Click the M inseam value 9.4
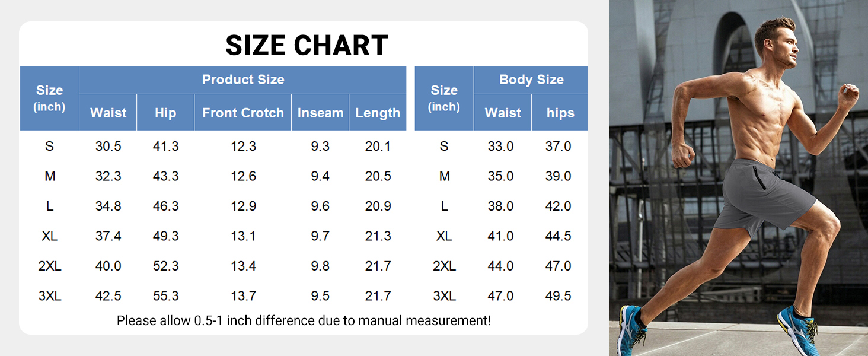This screenshot has height=356, width=868. [320, 176]
